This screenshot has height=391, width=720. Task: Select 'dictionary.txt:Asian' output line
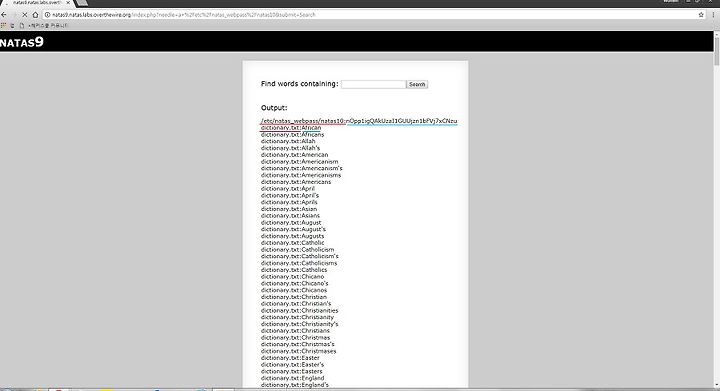click(289, 209)
